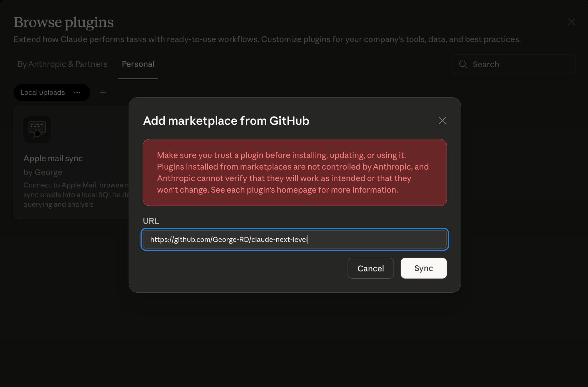Click the Apple mail sync plugin icon
The width and height of the screenshot is (588, 387).
(37, 129)
